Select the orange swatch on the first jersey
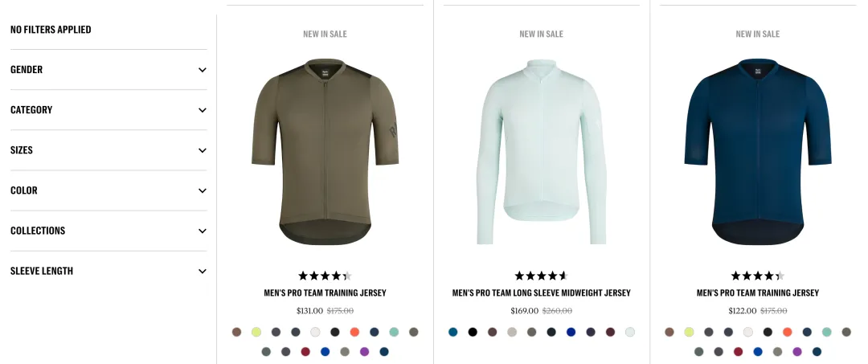This screenshot has height=364, width=868. (x=354, y=332)
